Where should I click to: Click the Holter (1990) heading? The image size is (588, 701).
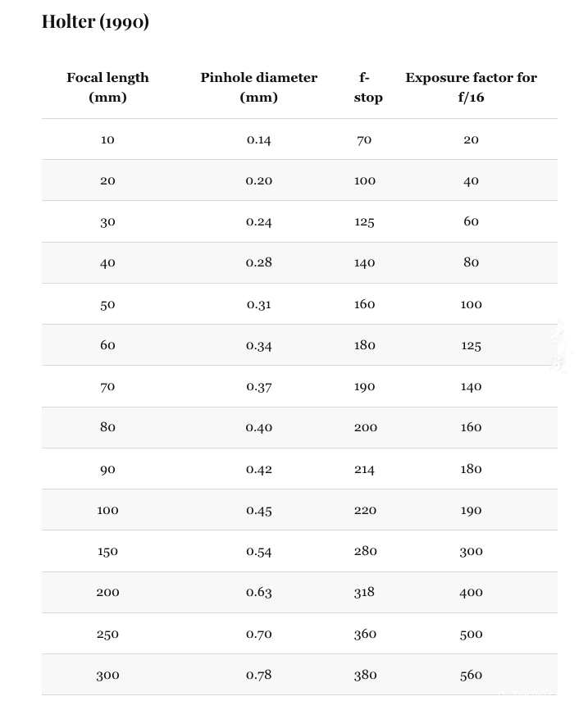tap(95, 21)
